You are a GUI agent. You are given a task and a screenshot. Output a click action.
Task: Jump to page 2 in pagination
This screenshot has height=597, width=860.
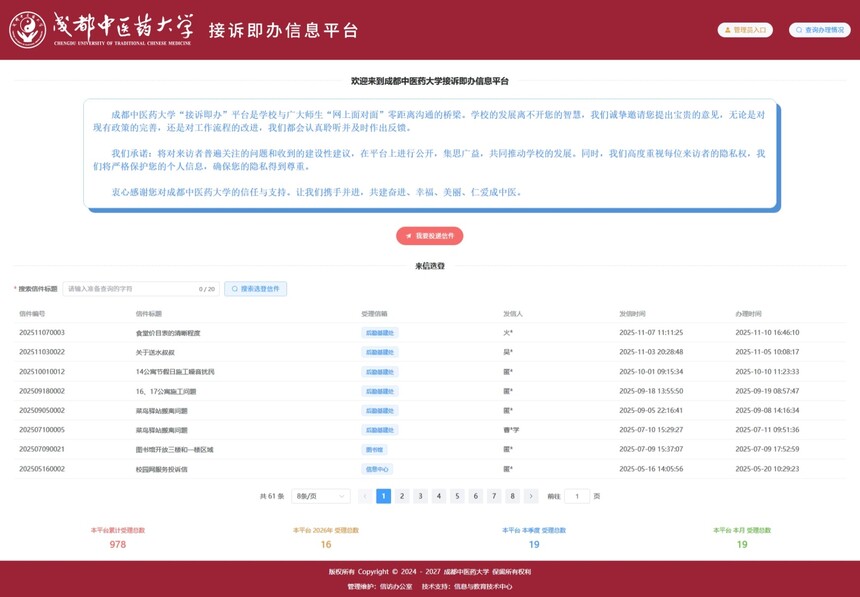402,496
